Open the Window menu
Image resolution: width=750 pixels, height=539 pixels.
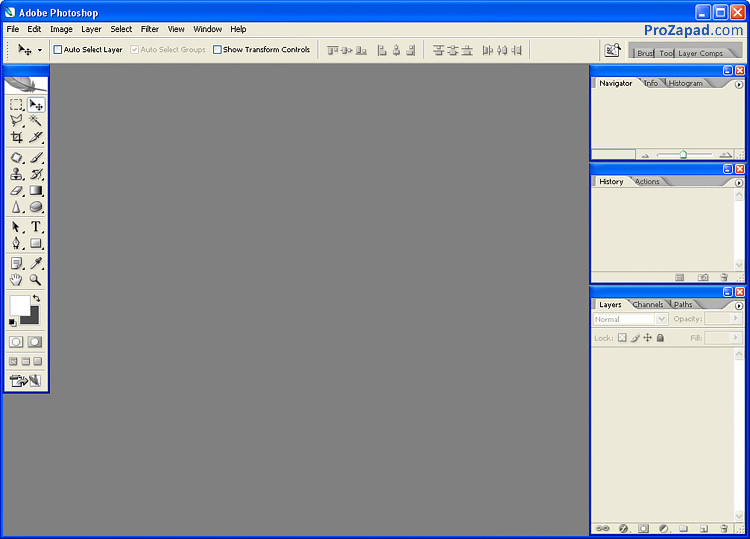pos(208,29)
